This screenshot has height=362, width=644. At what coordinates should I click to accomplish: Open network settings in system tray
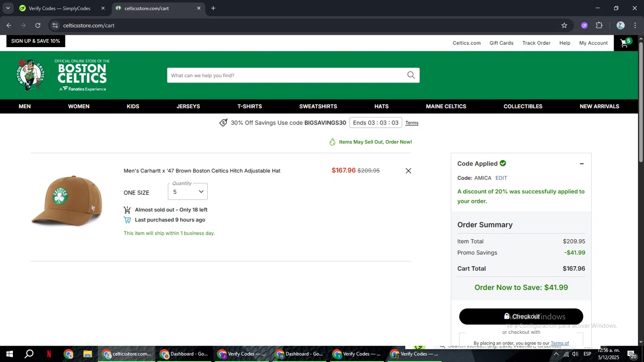point(566,354)
